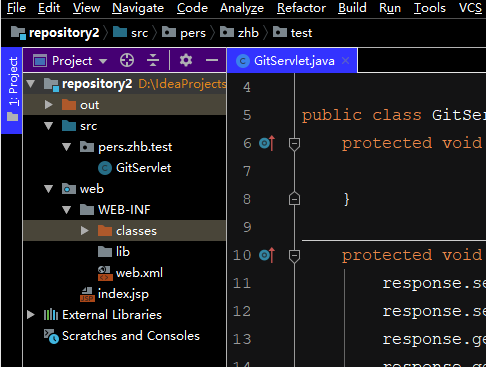The width and height of the screenshot is (486, 367).
Task: Select the src folder in the tree
Action: point(124,126)
